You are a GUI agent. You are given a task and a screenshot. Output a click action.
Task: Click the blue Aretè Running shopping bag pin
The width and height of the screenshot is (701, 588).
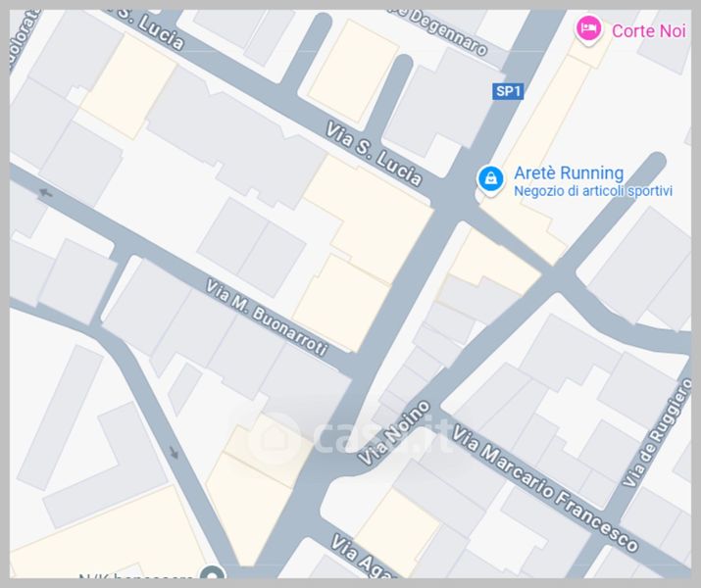point(490,179)
